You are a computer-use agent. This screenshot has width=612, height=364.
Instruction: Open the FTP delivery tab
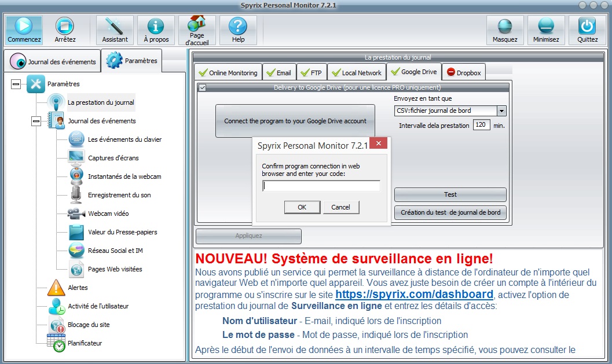(311, 72)
